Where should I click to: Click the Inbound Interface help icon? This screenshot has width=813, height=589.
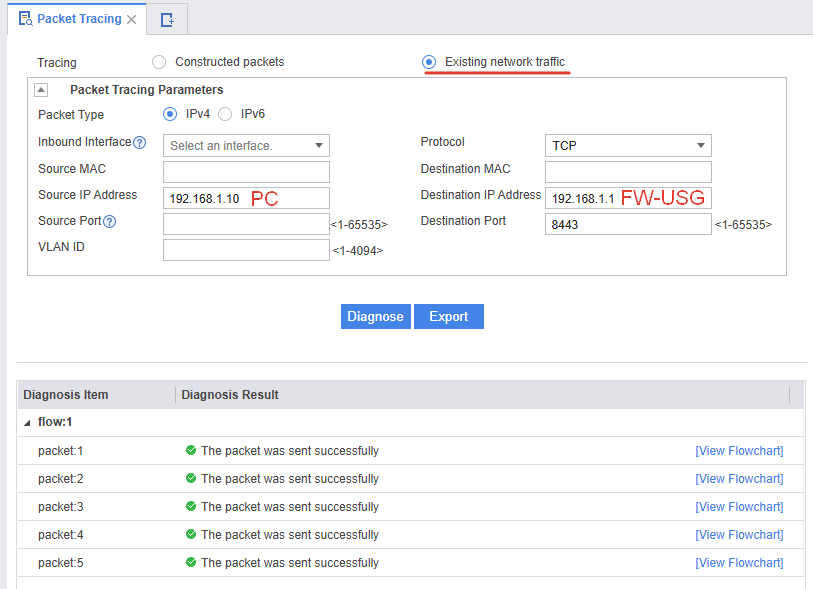[140, 143]
